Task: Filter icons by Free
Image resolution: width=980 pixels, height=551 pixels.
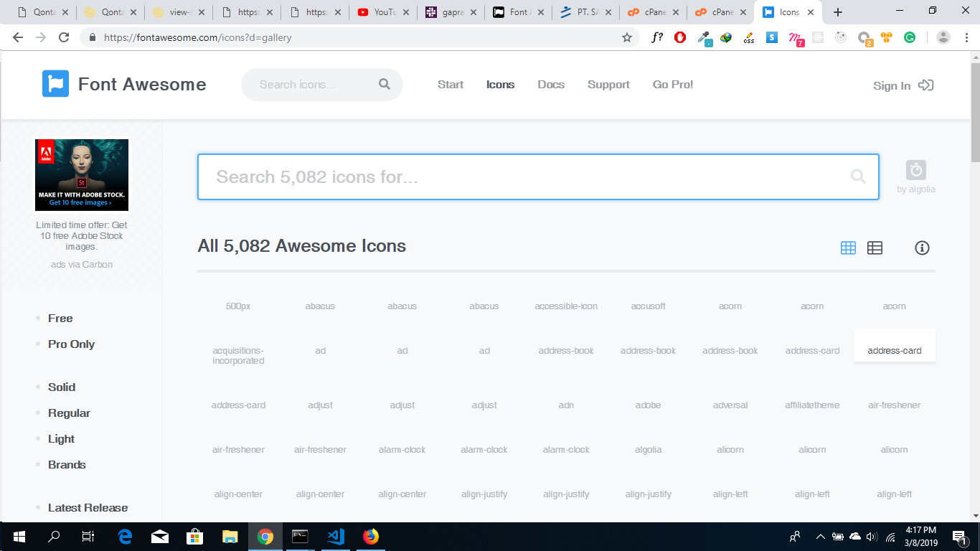Action: point(60,318)
